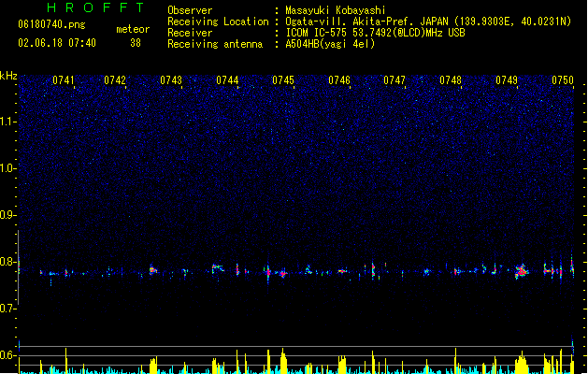Click the HROFFT title text
The width and height of the screenshot is (588, 374).
coord(96,7)
